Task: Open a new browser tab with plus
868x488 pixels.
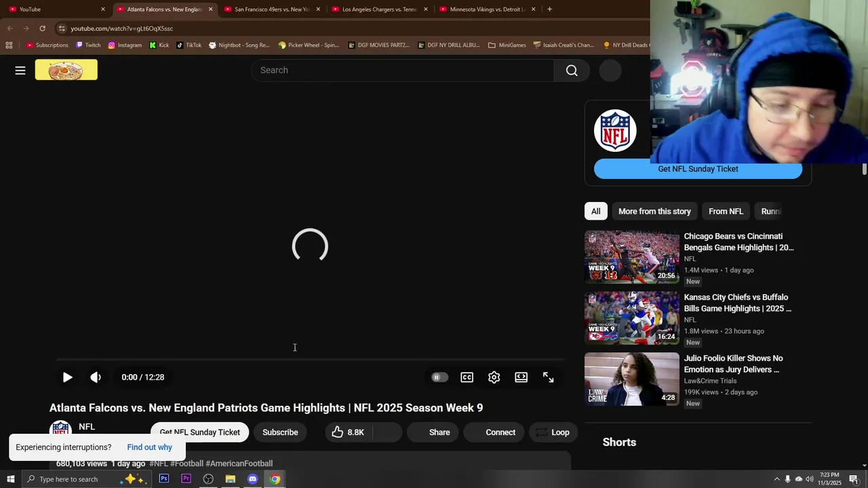Action: [x=549, y=9]
